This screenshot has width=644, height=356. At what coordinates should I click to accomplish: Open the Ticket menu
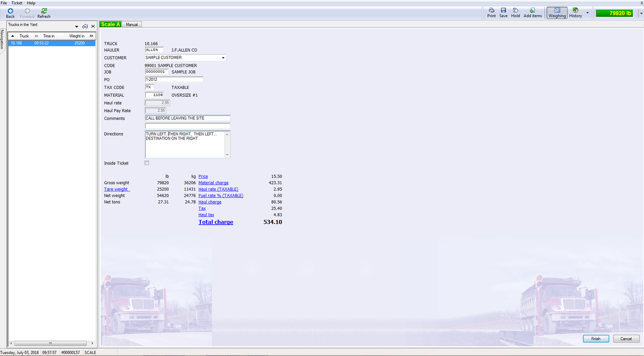click(17, 3)
